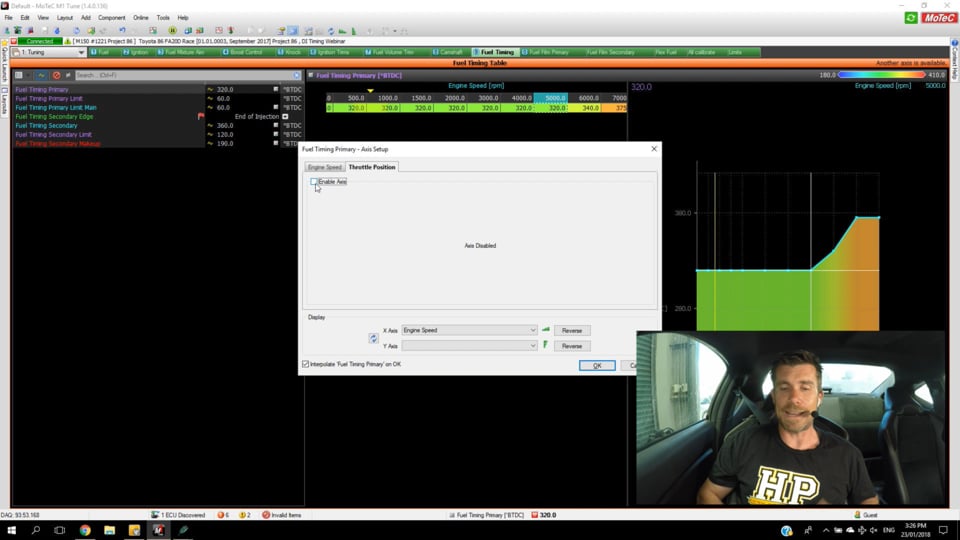The height and width of the screenshot is (540, 960).
Task: Open Google Chrome from the Windows taskbar
Action: [x=84, y=530]
